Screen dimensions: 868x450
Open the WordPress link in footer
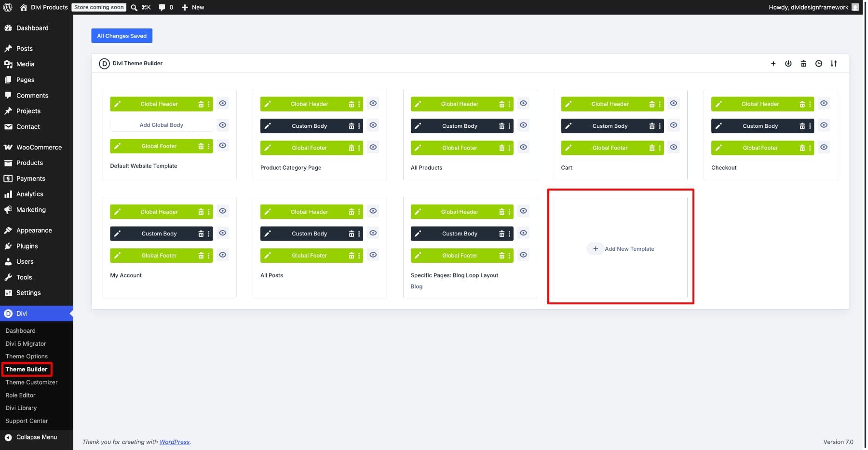click(x=175, y=442)
